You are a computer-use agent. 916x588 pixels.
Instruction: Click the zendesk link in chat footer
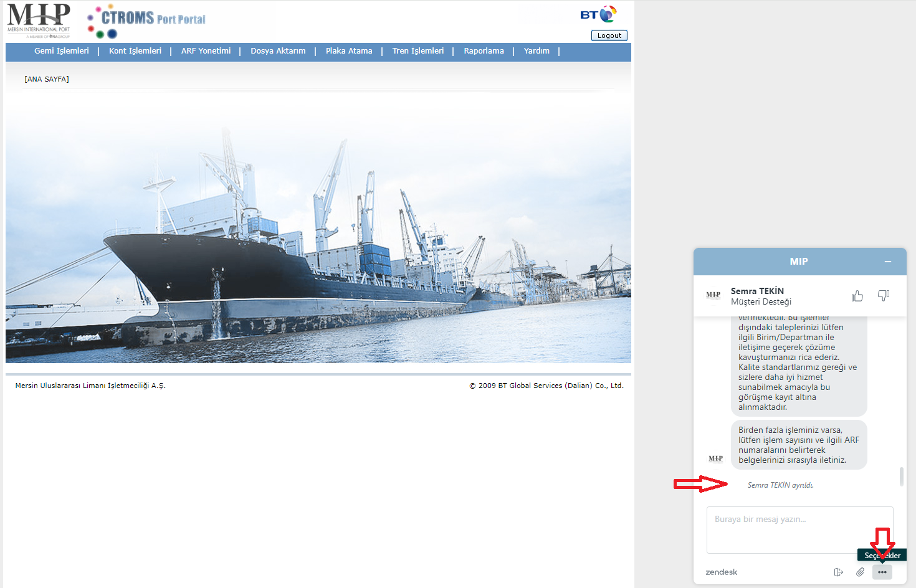pyautogui.click(x=722, y=572)
